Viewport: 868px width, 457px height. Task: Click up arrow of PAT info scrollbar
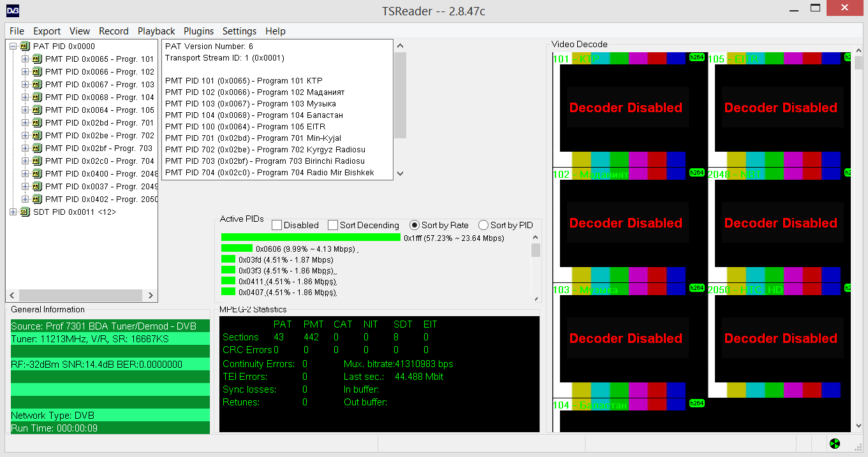coord(400,46)
